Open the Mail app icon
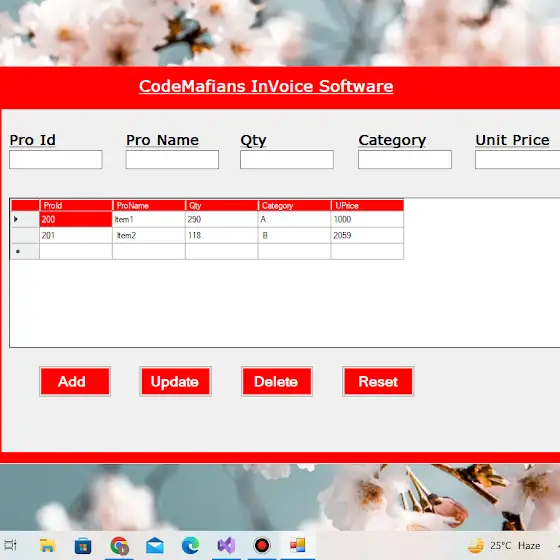560x560 pixels. [x=155, y=545]
